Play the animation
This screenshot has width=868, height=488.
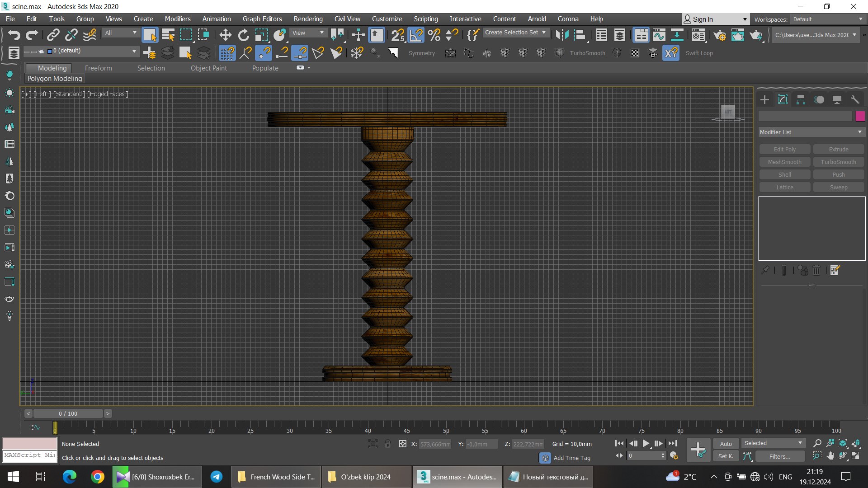[x=646, y=444]
